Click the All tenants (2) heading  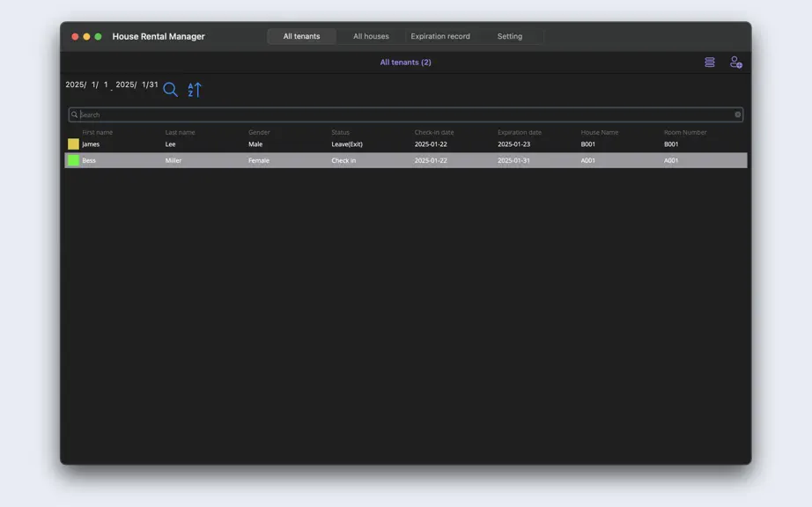[405, 62]
